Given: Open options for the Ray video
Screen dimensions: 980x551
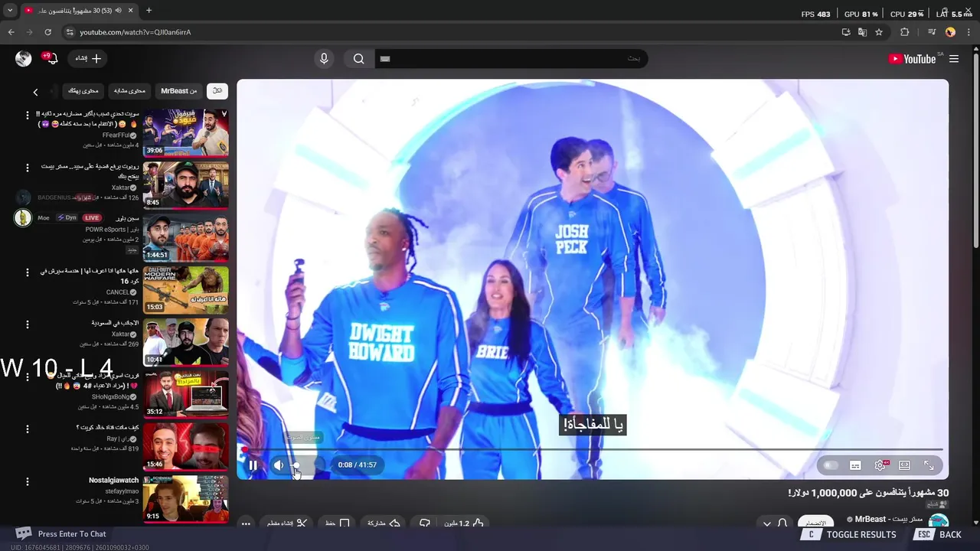Looking at the screenshot, I should point(28,429).
